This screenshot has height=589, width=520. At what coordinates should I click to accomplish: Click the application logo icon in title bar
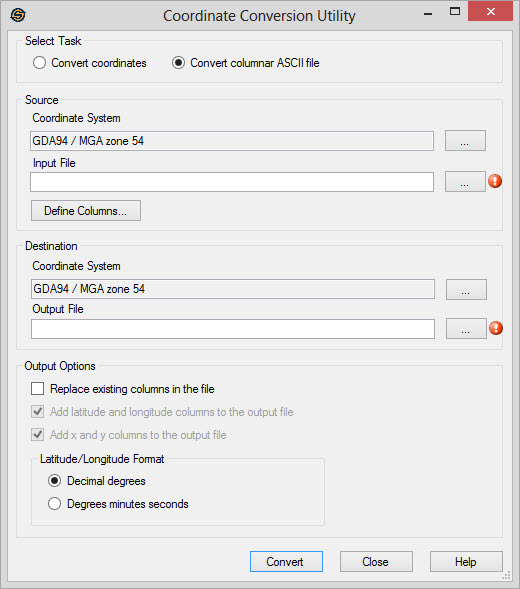18,15
